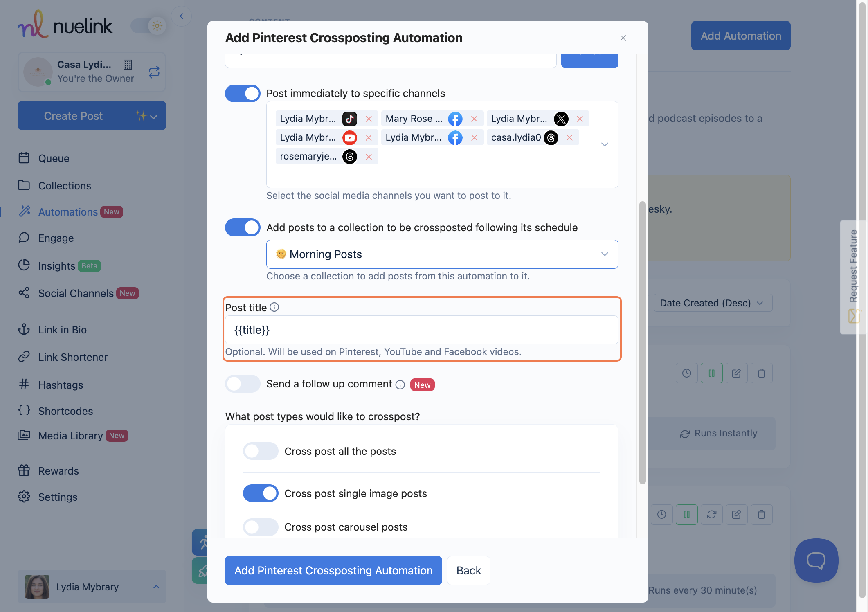
Task: Expand the social channels selector chevron
Action: click(x=605, y=144)
